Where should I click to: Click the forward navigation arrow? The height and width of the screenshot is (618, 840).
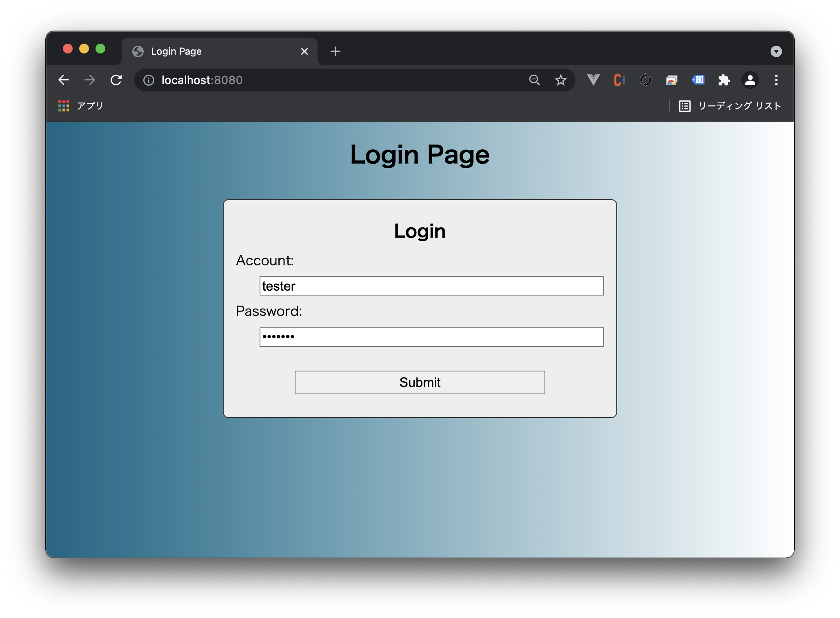pos(90,80)
